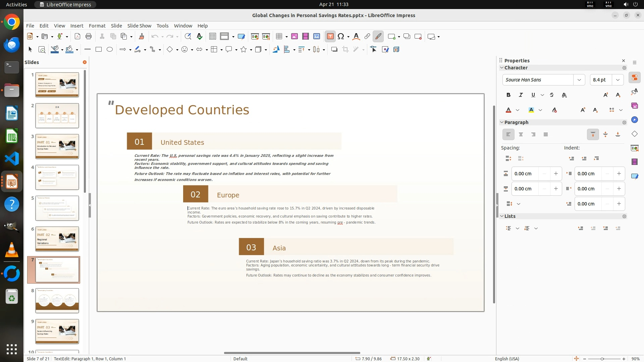644x362 pixels.
Task: Click the Insert Text Box toolbar icon
Action: tap(330, 37)
